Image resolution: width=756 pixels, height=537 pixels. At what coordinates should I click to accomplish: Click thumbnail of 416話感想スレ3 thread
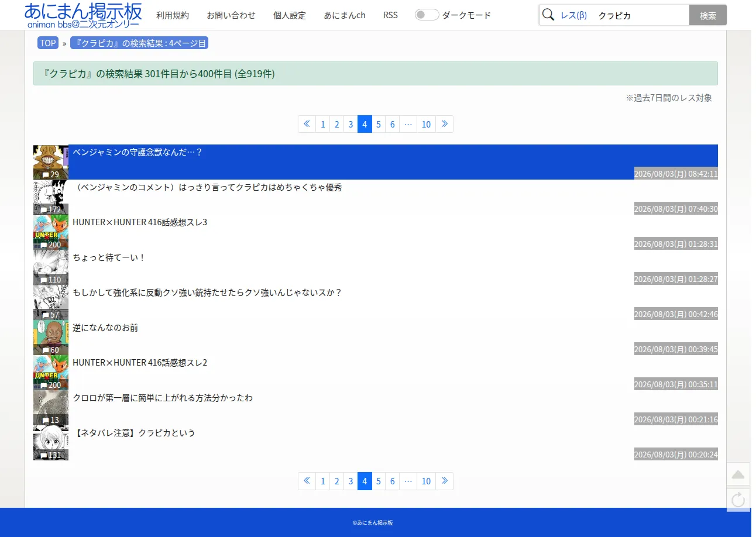click(x=51, y=232)
